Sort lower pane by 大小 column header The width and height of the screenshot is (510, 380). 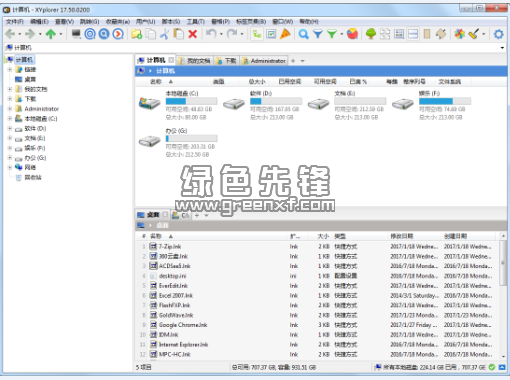pos(323,236)
